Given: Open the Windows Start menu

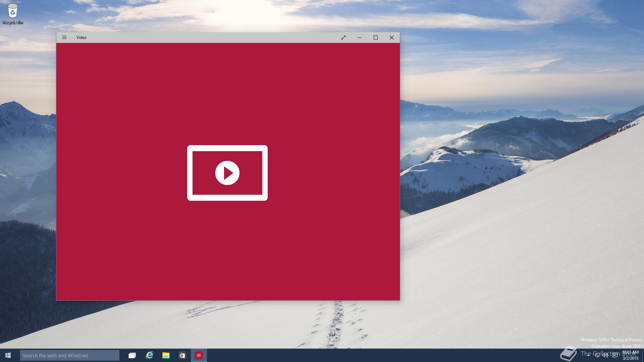Looking at the screenshot, I should [x=8, y=355].
